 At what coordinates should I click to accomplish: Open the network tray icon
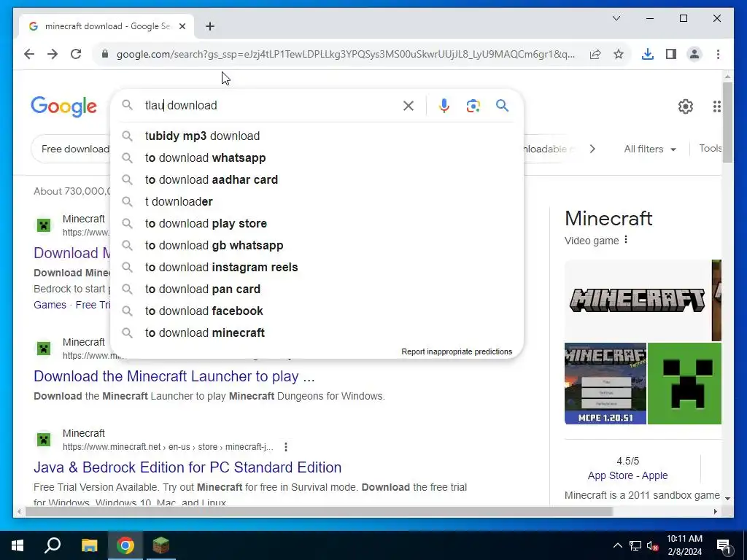635,545
